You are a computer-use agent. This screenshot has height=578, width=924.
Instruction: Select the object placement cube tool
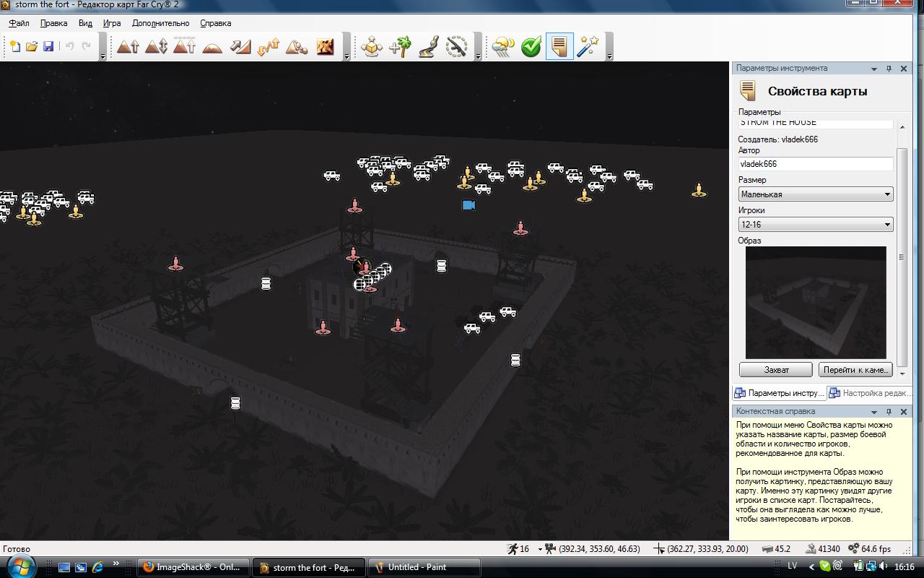pyautogui.click(x=372, y=47)
